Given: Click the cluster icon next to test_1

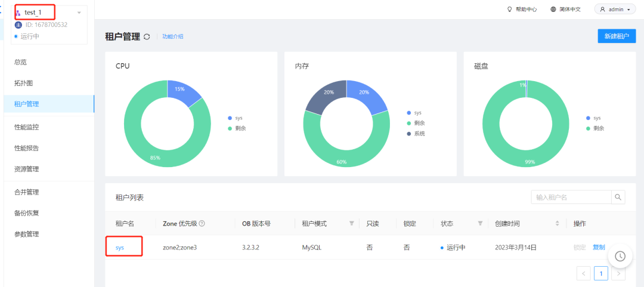Looking at the screenshot, I should pyautogui.click(x=18, y=13).
